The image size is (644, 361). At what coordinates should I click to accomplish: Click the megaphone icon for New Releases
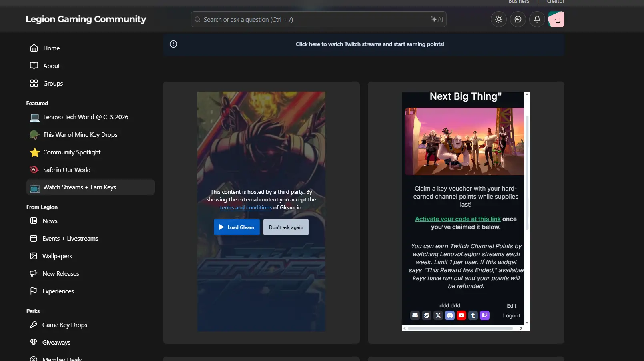[x=34, y=273]
